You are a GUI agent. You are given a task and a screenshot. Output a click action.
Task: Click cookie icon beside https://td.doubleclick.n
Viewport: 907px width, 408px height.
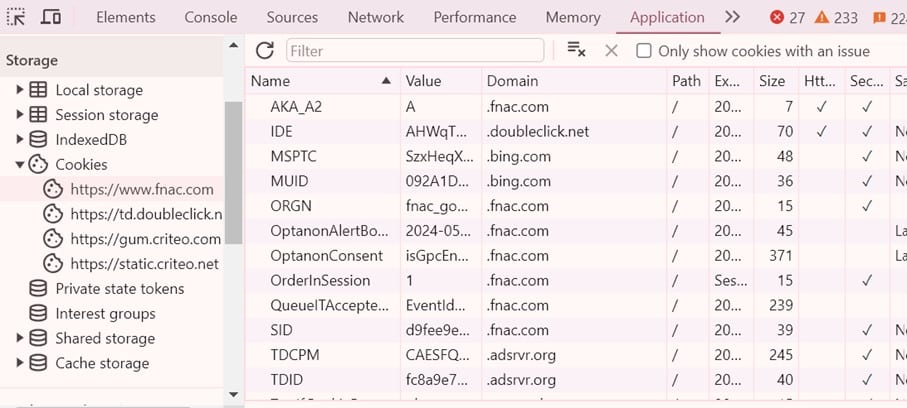pos(53,214)
